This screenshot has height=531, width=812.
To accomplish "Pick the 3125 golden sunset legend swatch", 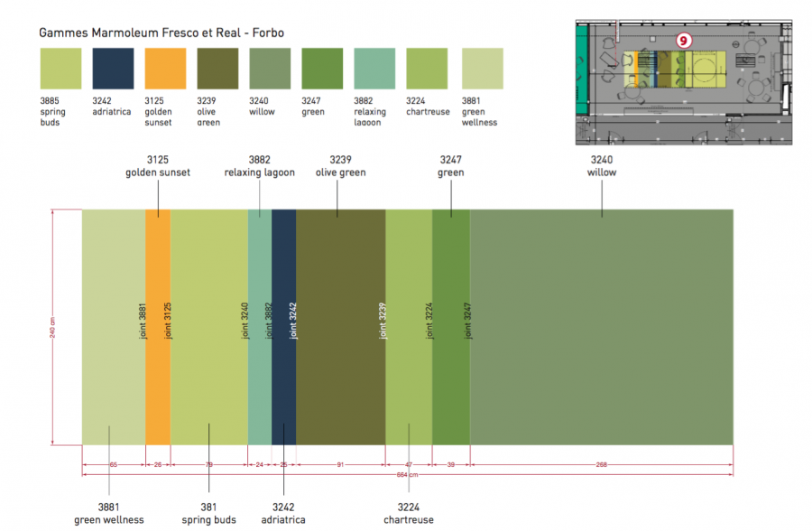I will point(165,69).
